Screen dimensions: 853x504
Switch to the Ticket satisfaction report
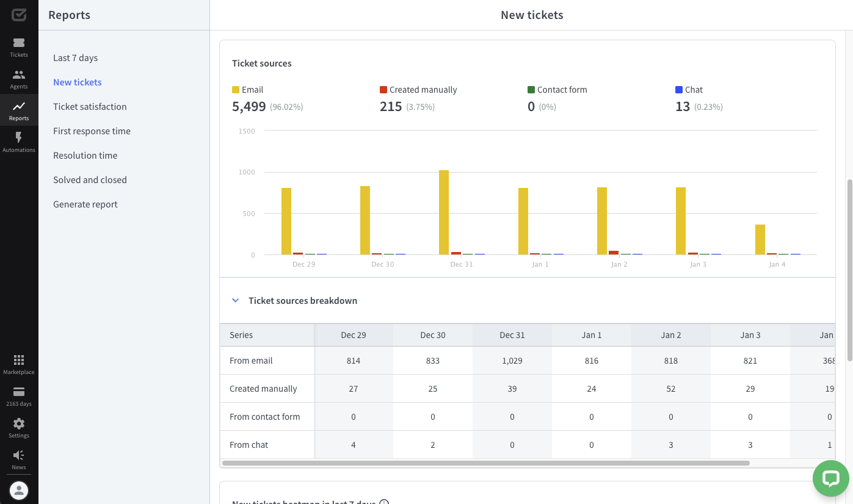pos(90,106)
